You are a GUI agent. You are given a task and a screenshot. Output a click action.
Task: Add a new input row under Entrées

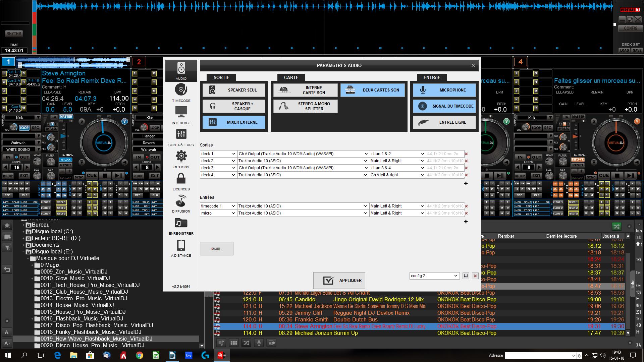click(x=466, y=222)
